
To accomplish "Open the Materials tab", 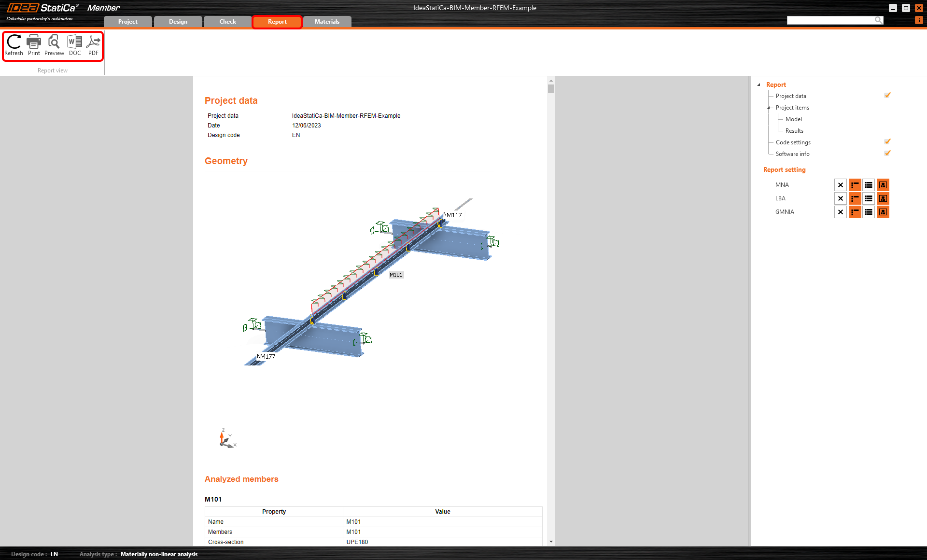I will coord(327,22).
